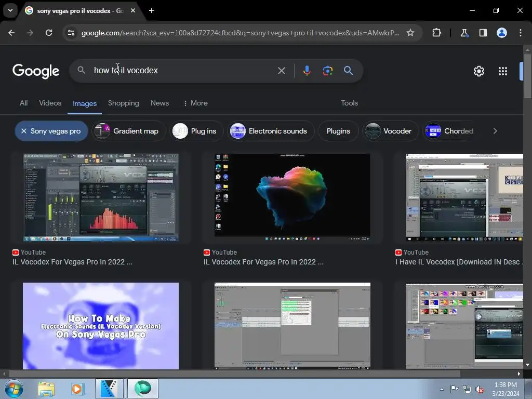Close the sony vegas pro il vocodex tab
The width and height of the screenshot is (532, 399).
tap(133, 10)
